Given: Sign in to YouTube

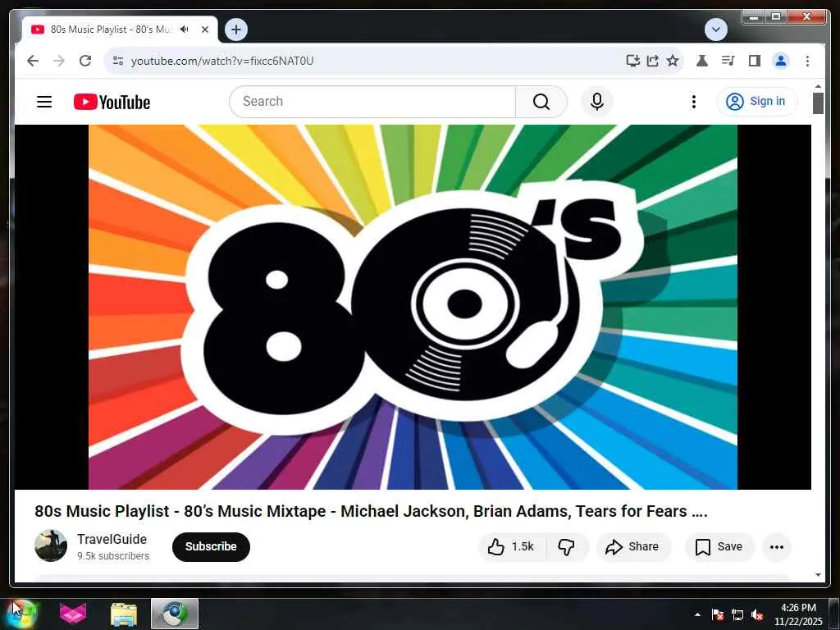Looking at the screenshot, I should pyautogui.click(x=756, y=102).
